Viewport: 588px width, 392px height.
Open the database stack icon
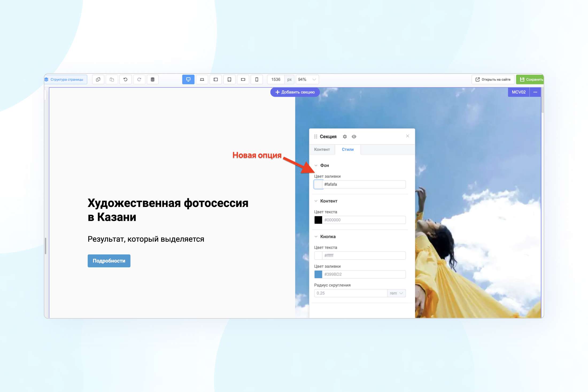[153, 79]
